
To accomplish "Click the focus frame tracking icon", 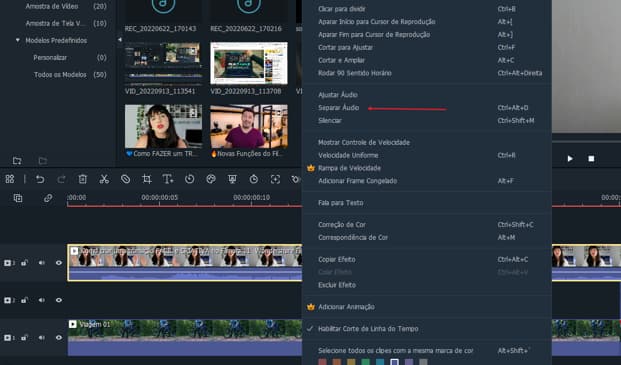I will 275,179.
